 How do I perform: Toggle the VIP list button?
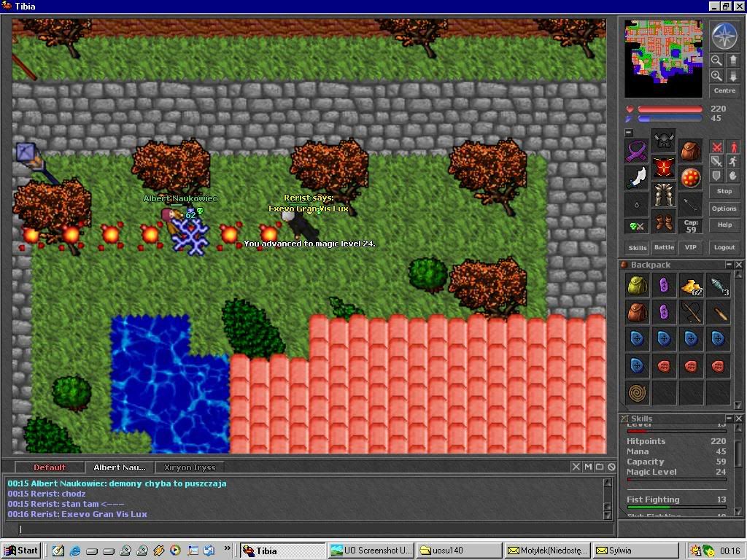691,248
